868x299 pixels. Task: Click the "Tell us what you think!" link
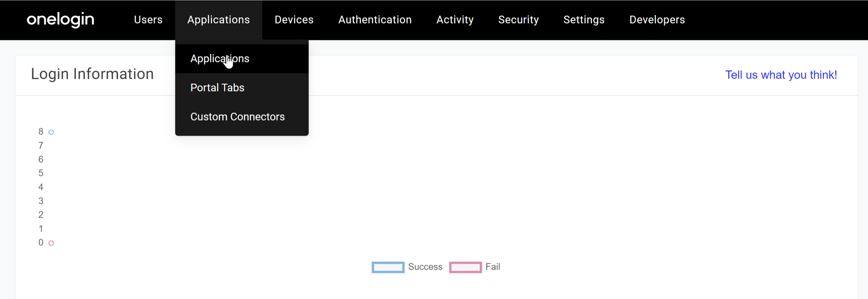(781, 75)
